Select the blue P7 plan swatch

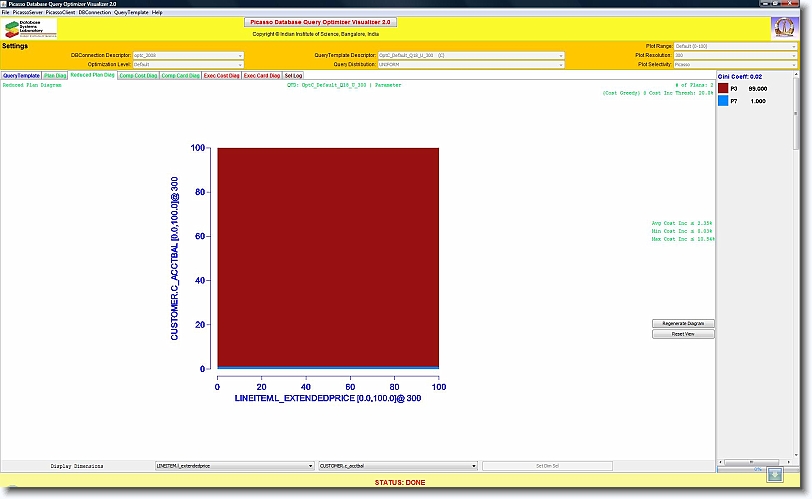click(723, 101)
